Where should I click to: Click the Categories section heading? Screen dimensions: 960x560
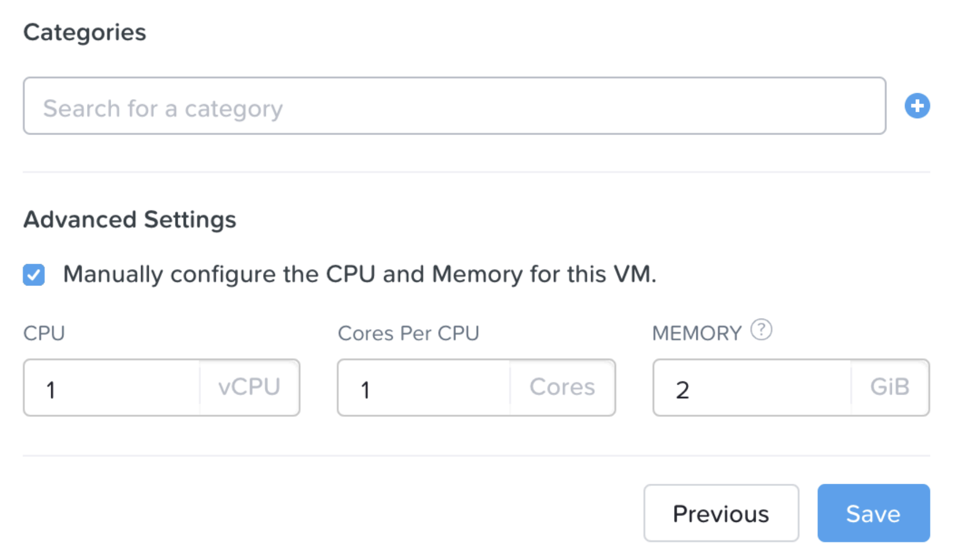(84, 32)
